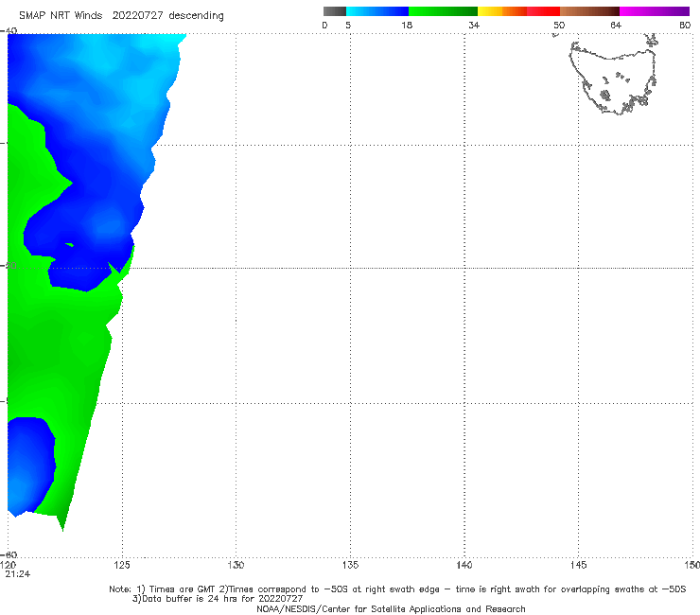The width and height of the screenshot is (700, 615).
Task: Click the longitude label '130'
Action: (x=236, y=566)
